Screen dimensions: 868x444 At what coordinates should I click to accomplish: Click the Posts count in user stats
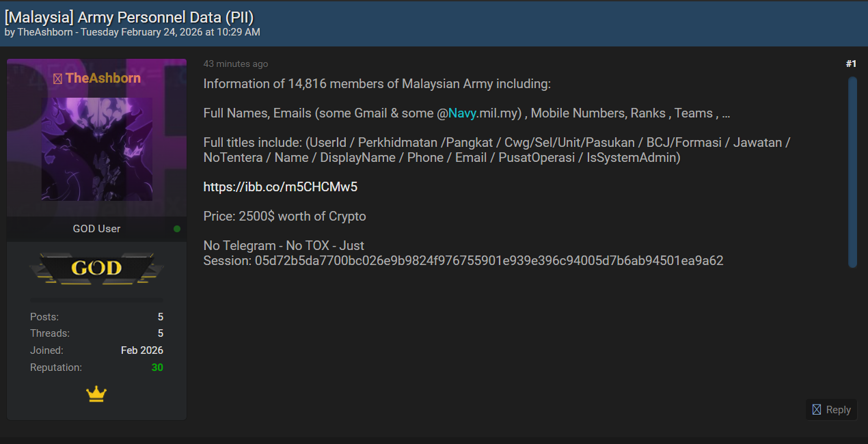tap(160, 317)
